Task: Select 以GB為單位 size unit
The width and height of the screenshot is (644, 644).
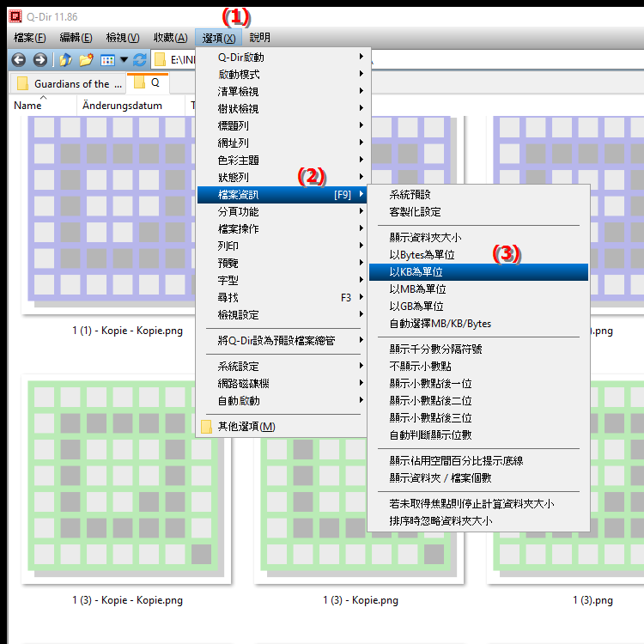Action: [478, 307]
